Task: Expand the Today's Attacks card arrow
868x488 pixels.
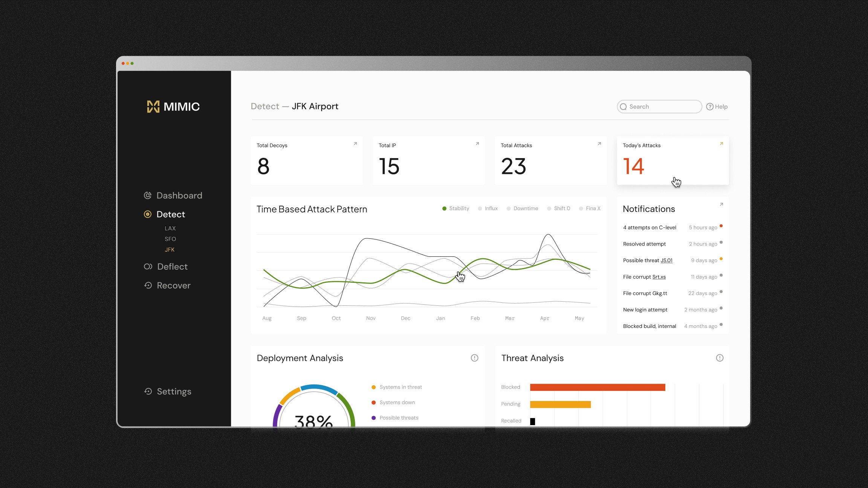Action: 721,144
